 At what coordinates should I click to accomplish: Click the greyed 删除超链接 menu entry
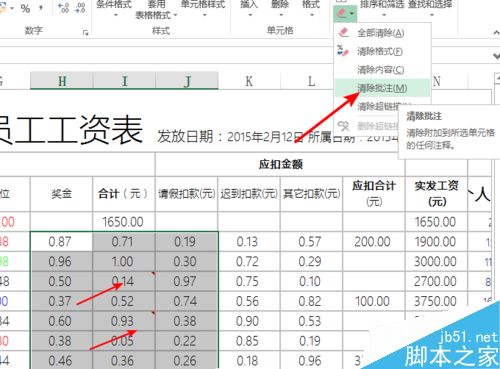click(x=367, y=126)
